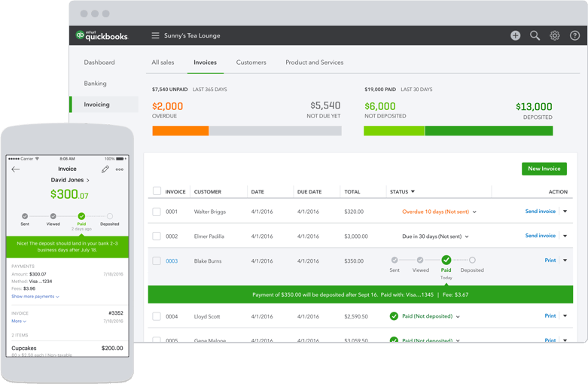The height and width of the screenshot is (384, 588).
Task: Toggle the select-all checkbox in header
Action: tap(157, 191)
